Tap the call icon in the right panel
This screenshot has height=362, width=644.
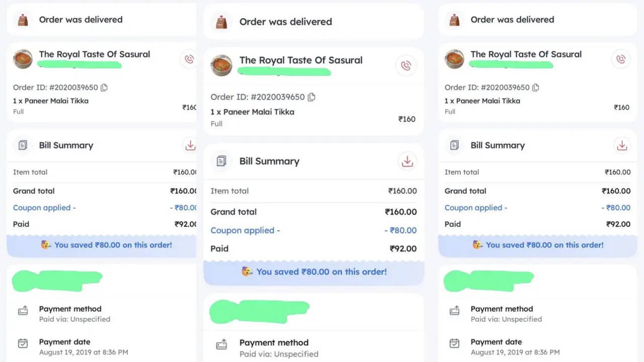point(621,59)
